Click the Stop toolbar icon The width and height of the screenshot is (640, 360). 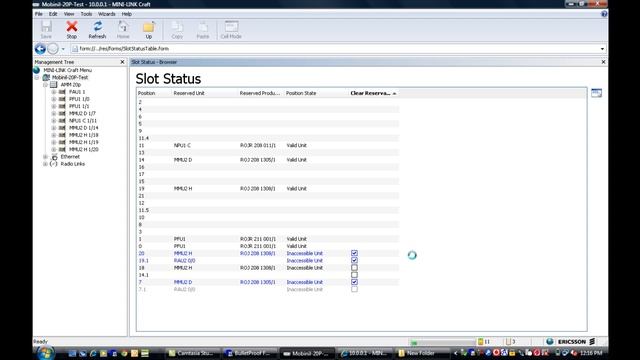pos(72,27)
